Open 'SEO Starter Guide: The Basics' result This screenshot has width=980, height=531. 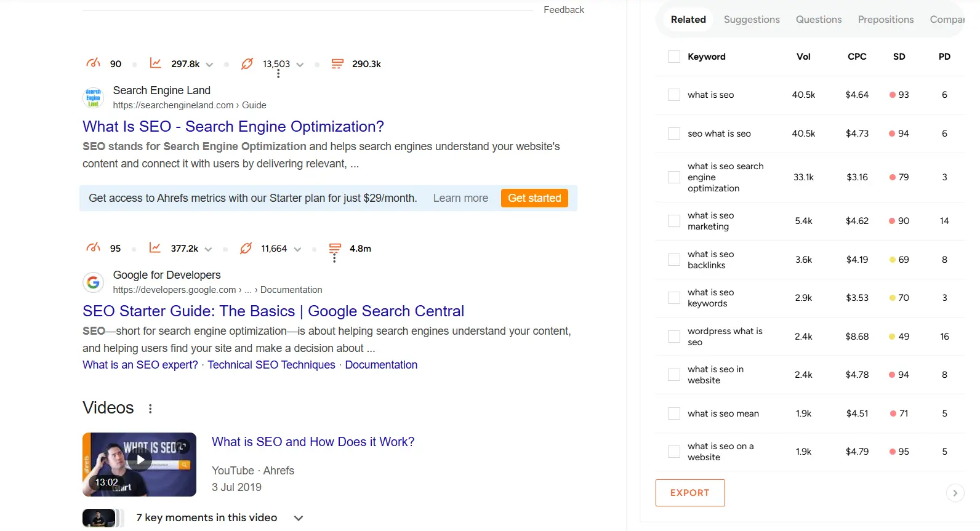(x=273, y=311)
